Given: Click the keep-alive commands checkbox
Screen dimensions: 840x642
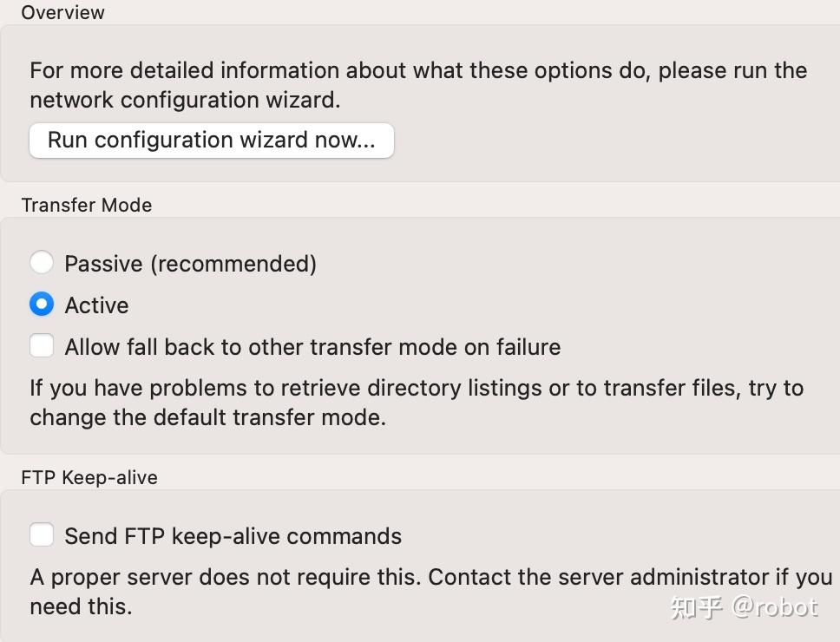Looking at the screenshot, I should 42,534.
